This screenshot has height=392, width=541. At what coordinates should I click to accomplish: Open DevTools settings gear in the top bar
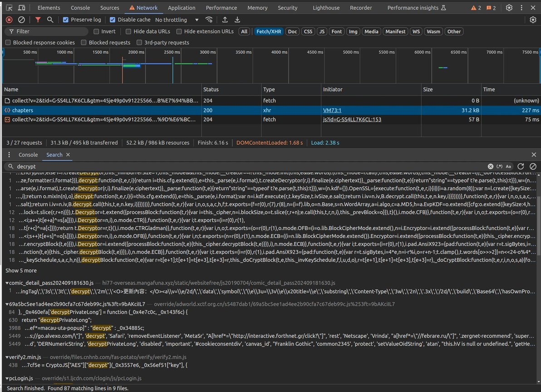click(509, 8)
